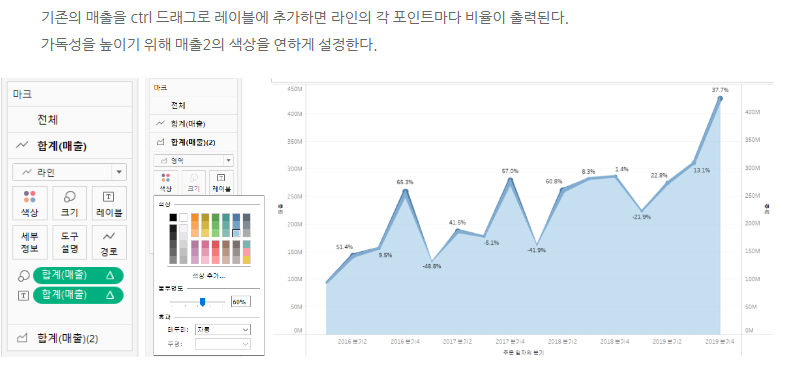The image size is (801, 367).
Task: Click the 주문 일자의 분기 axis title
Action: pyautogui.click(x=523, y=352)
